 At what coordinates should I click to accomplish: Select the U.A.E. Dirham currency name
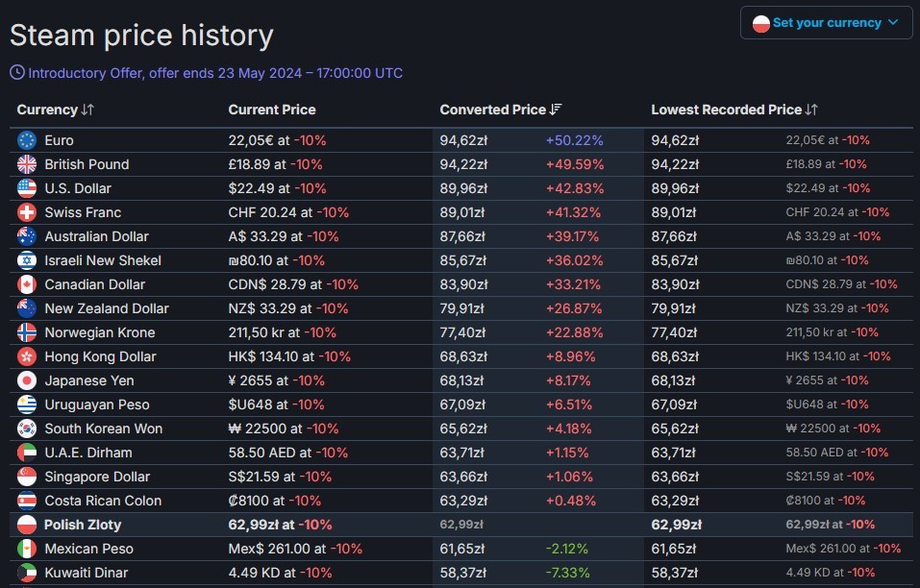click(88, 453)
